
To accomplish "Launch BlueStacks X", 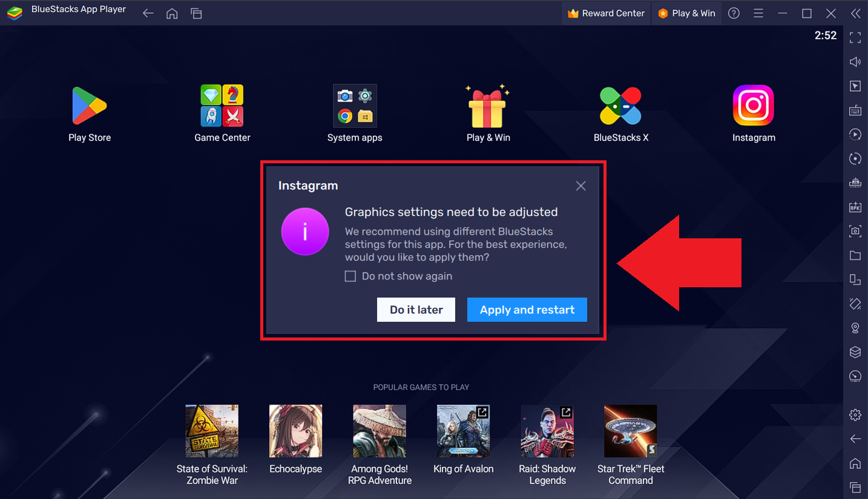I will 620,106.
